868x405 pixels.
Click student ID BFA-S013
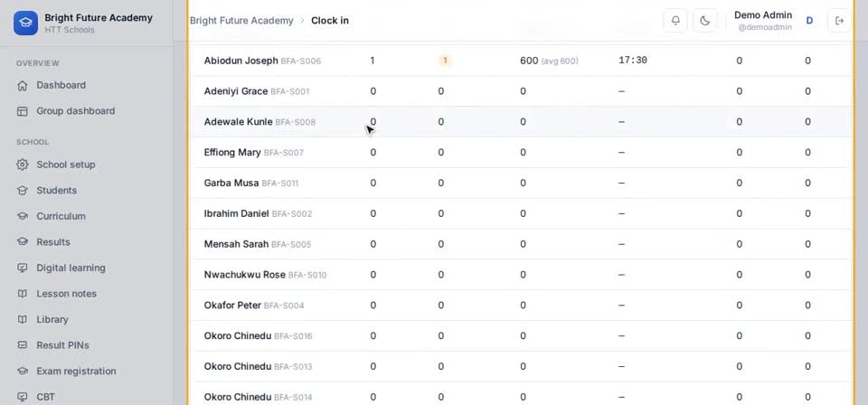(293, 367)
